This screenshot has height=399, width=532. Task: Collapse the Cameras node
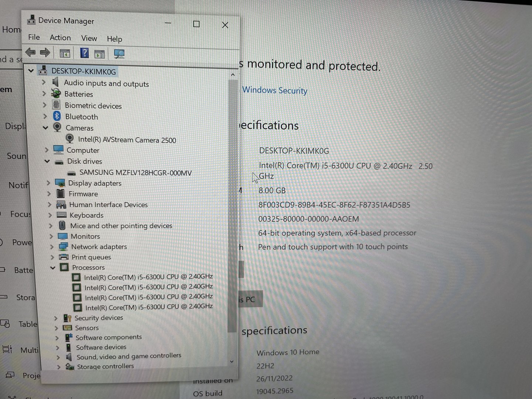click(45, 128)
